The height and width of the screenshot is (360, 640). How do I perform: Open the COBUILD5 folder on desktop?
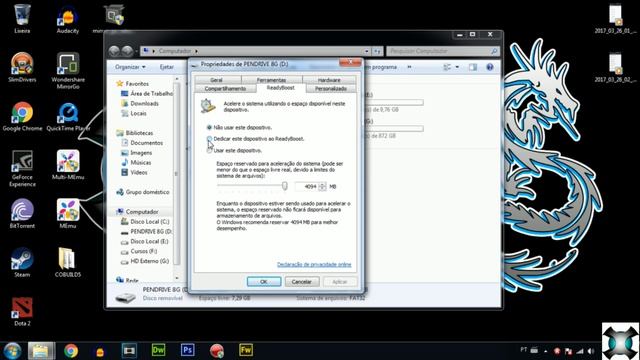(x=68, y=262)
